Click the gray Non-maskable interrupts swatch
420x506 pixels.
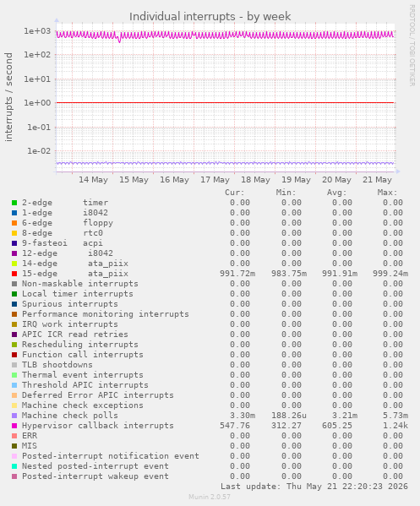[x=14, y=284]
